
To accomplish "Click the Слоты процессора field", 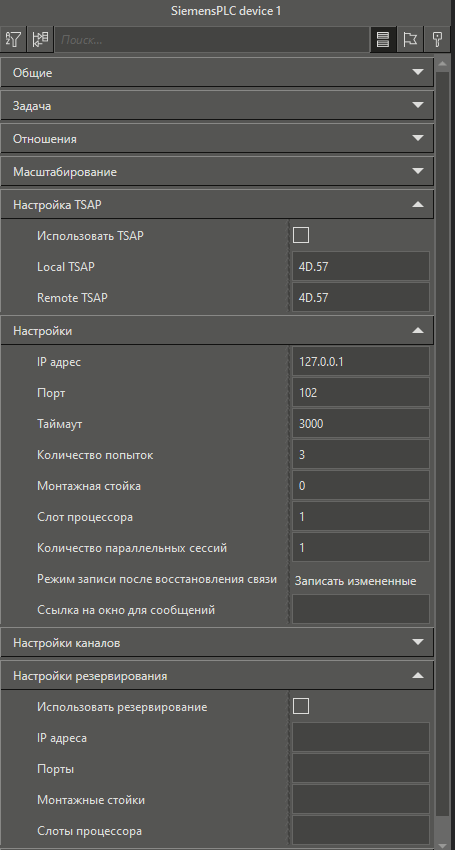I will pyautogui.click(x=361, y=830).
